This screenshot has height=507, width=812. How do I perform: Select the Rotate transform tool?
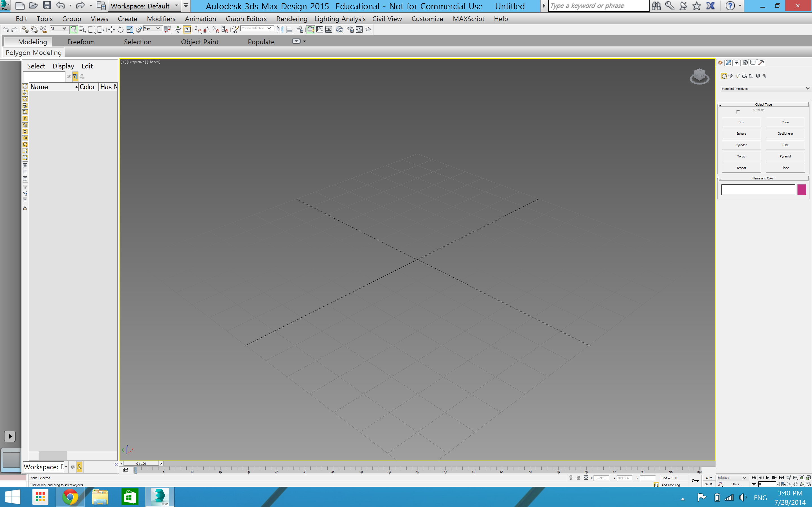[120, 30]
